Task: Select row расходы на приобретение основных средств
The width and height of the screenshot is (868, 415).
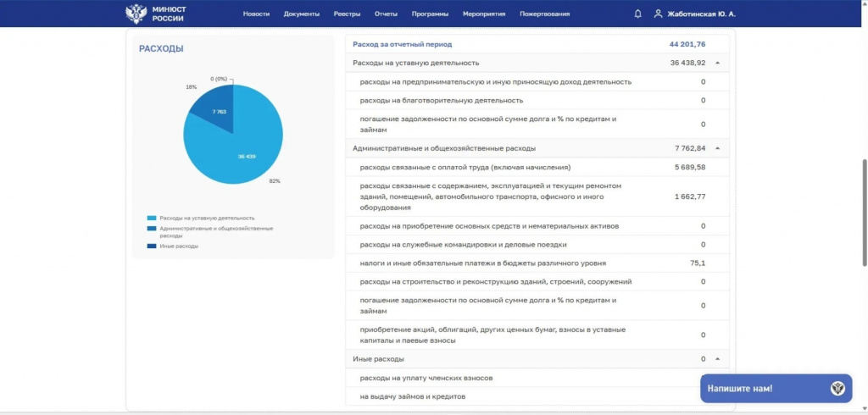Action: coord(537,226)
